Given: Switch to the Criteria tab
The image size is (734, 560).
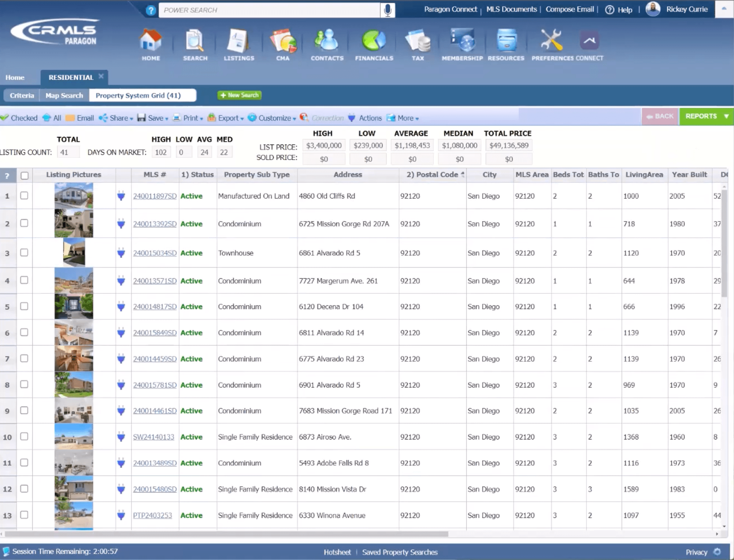Looking at the screenshot, I should coord(22,96).
